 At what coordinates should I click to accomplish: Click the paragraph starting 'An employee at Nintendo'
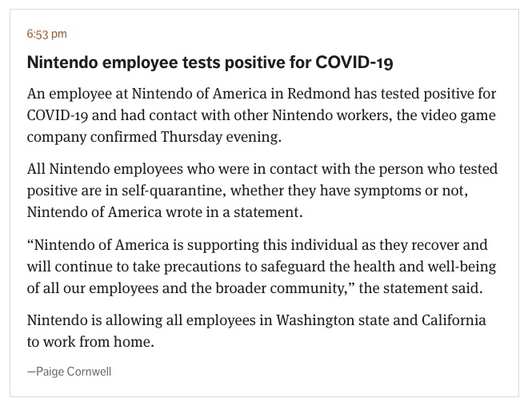pos(262,115)
